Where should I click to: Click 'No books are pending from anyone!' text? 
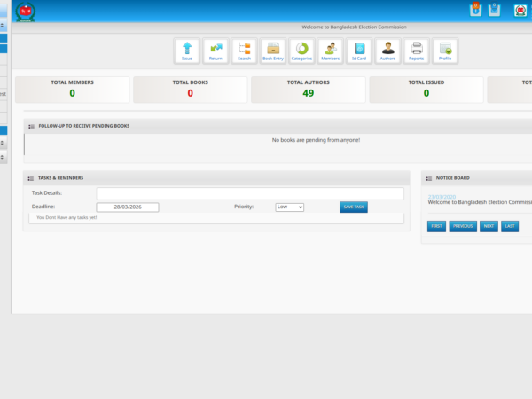[x=316, y=140]
